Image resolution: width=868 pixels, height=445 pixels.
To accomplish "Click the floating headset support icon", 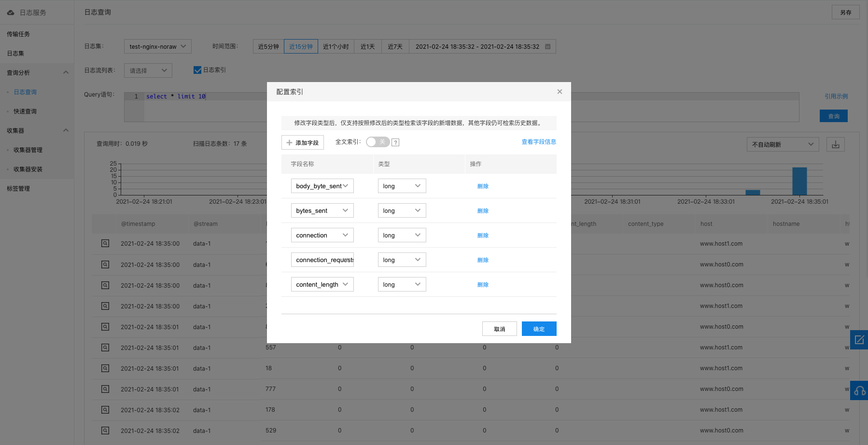I will (859, 390).
